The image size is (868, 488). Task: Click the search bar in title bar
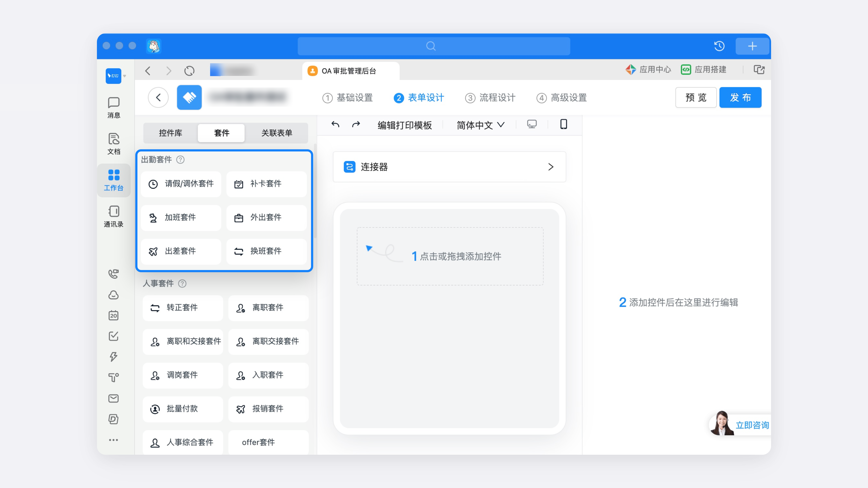coord(434,46)
